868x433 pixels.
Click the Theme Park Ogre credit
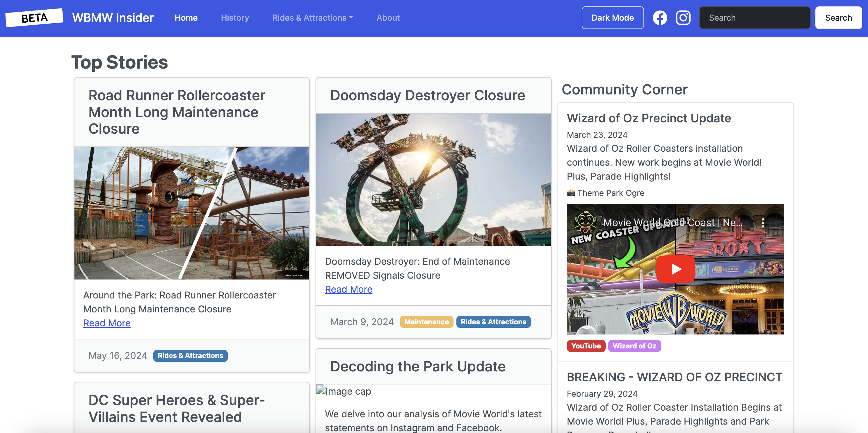tap(606, 193)
